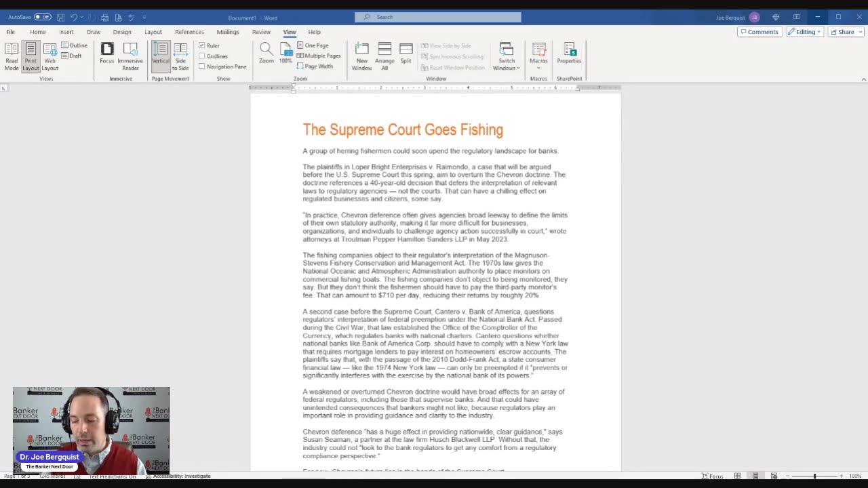This screenshot has width=868, height=488.
Task: Select Web Layout in status bar view buttons
Action: (774, 476)
